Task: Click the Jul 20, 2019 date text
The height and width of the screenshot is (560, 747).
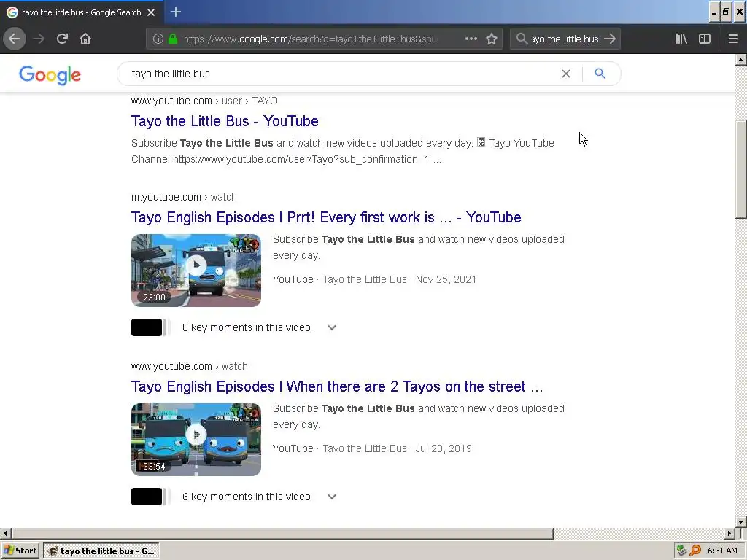Action: click(444, 448)
